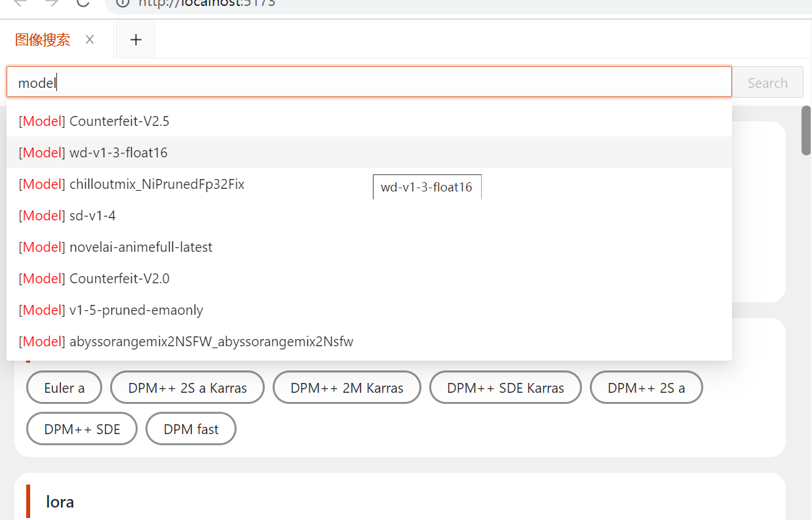Click the DPM++ SDE Karras tag
The image size is (812, 520).
point(505,388)
